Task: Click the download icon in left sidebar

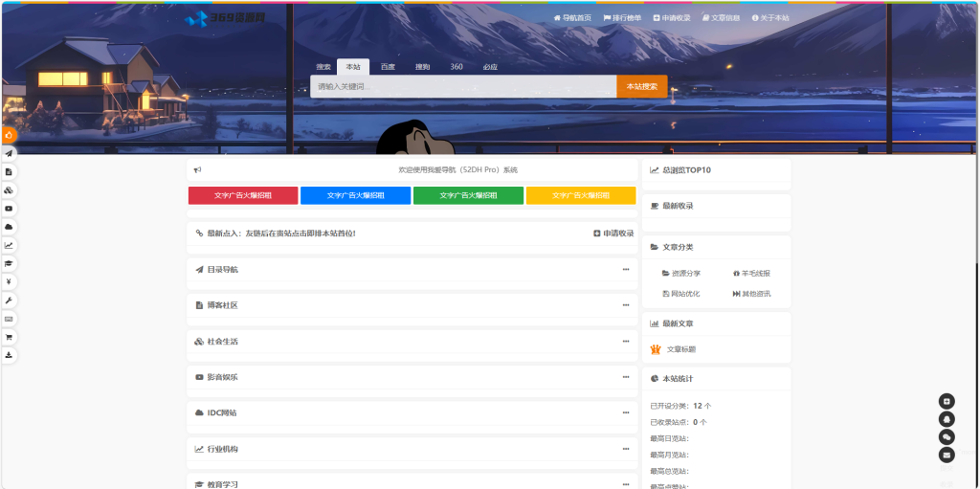Action: tap(9, 355)
